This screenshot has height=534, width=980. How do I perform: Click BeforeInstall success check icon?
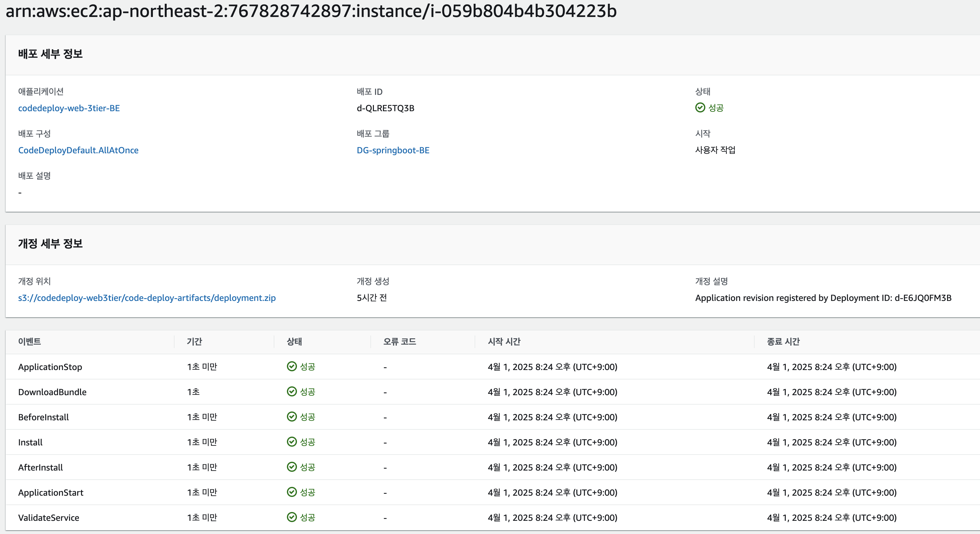point(292,417)
